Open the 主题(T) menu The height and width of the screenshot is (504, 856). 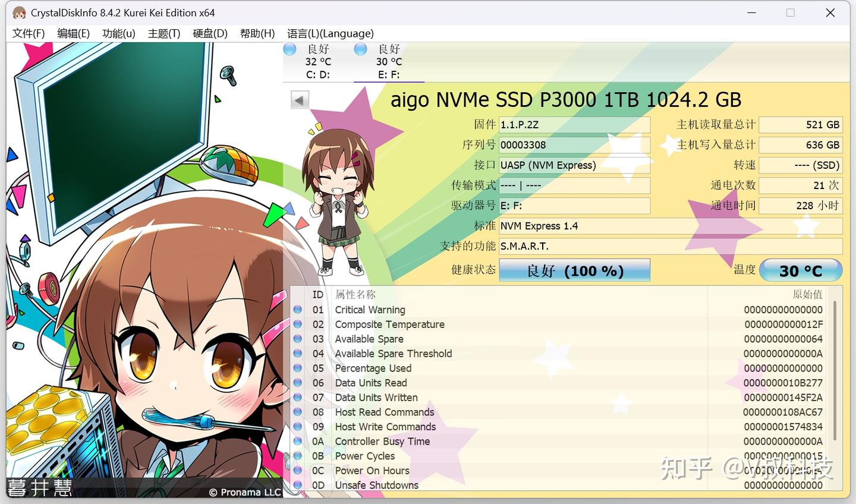point(164,33)
